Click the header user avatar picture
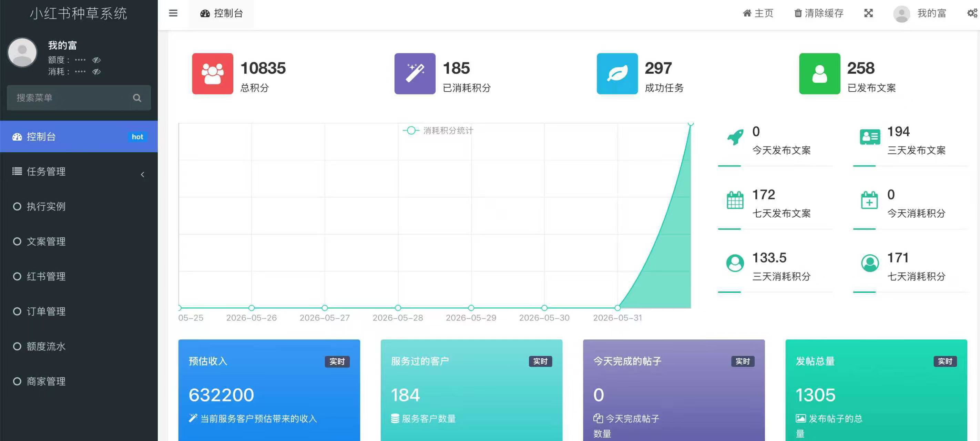Viewport: 980px width, 441px height. click(901, 14)
